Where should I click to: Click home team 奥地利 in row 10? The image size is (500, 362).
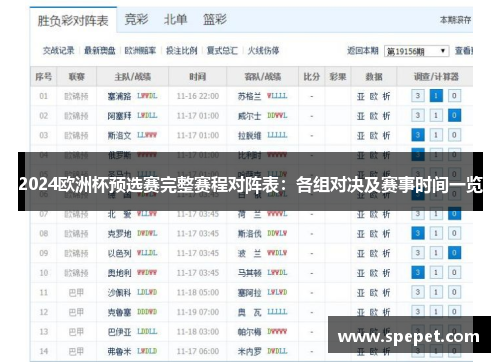click(x=119, y=273)
